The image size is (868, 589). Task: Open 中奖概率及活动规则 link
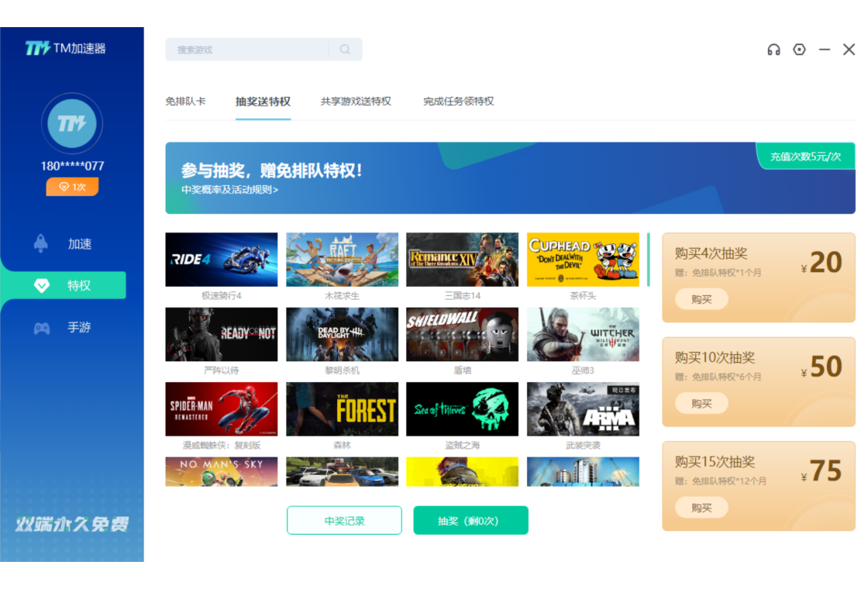229,190
